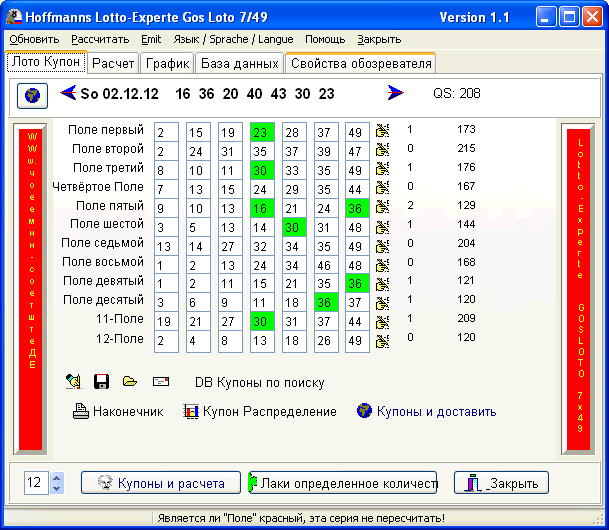Click the hand icon for 11-Поле row
609x530 pixels.
tap(382, 321)
